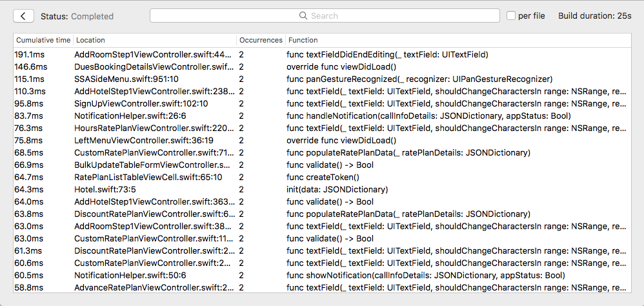Select the panGestureRecognized function entry

pos(419,79)
